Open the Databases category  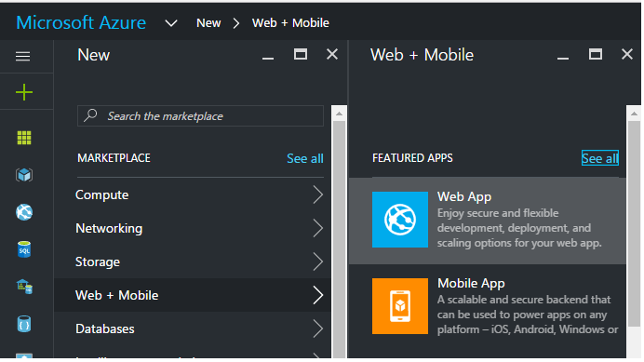(x=193, y=328)
